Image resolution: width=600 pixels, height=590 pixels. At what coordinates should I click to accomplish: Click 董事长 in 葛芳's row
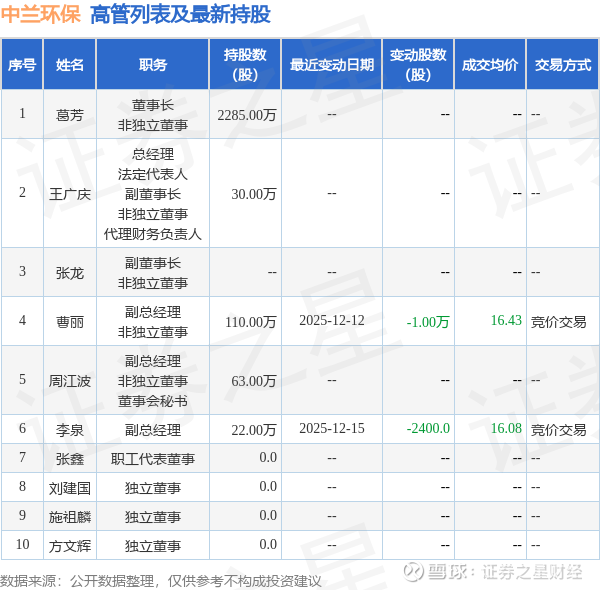click(153, 105)
